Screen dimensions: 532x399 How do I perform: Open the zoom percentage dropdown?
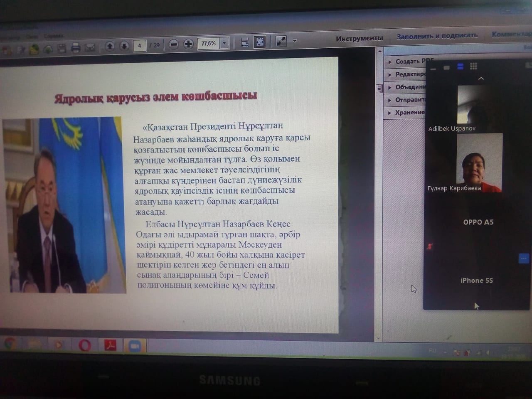224,43
